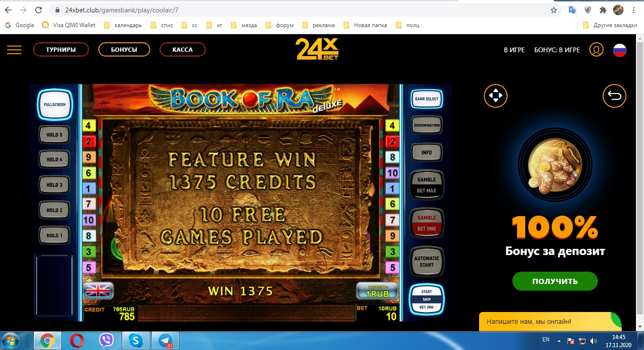This screenshot has width=644, height=350.
Task: Click the 24x.BET logo
Action: click(x=317, y=49)
